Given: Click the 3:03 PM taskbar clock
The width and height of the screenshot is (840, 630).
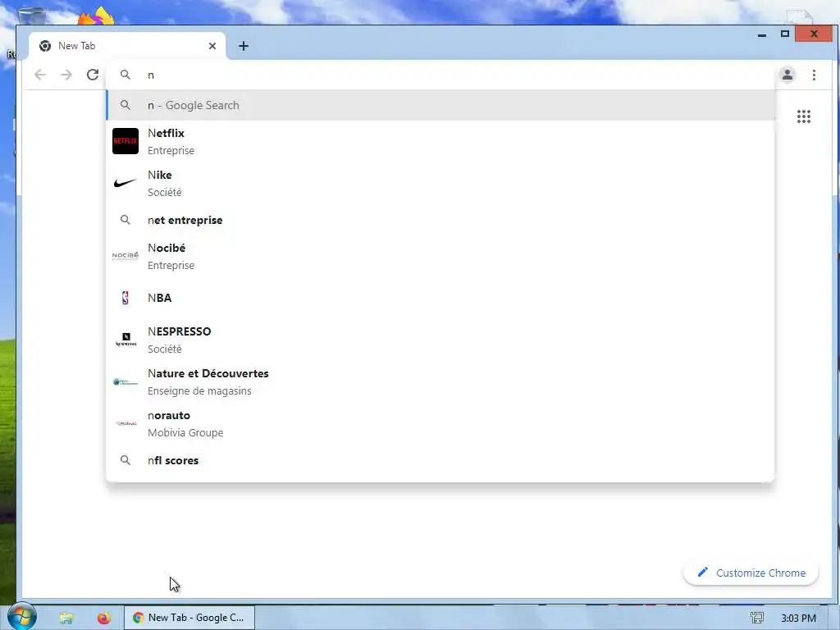Looking at the screenshot, I should (x=798, y=619).
